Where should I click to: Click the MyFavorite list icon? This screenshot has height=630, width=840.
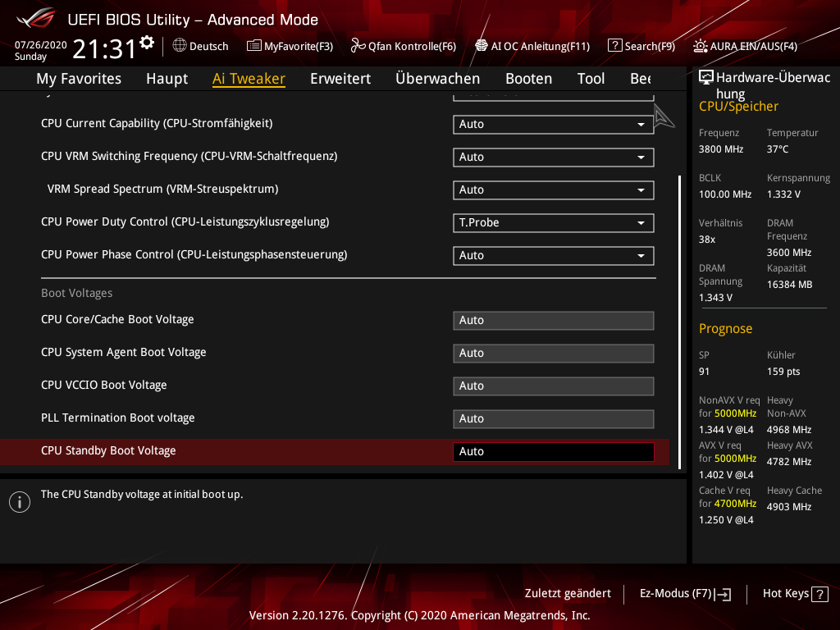pos(254,46)
